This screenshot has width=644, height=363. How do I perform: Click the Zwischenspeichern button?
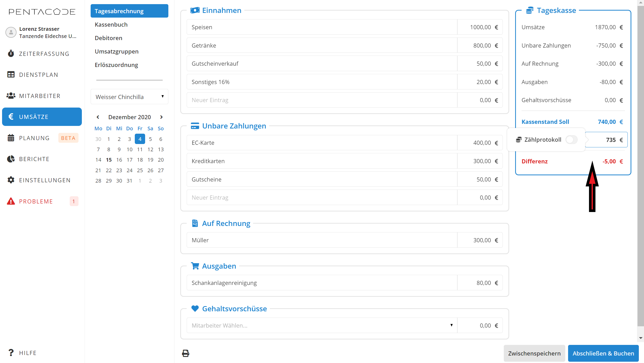534,353
